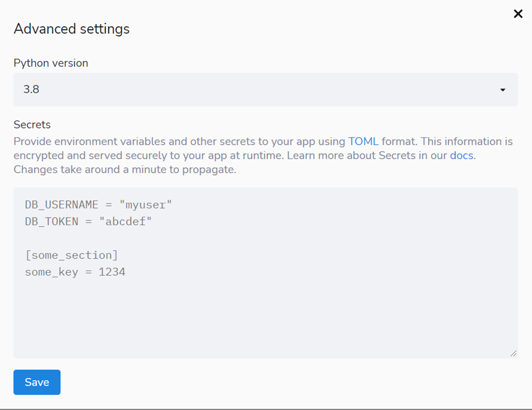Viewport: 532px width, 410px height.
Task: Click the some_key entry in Secrets
Action: pos(52,272)
